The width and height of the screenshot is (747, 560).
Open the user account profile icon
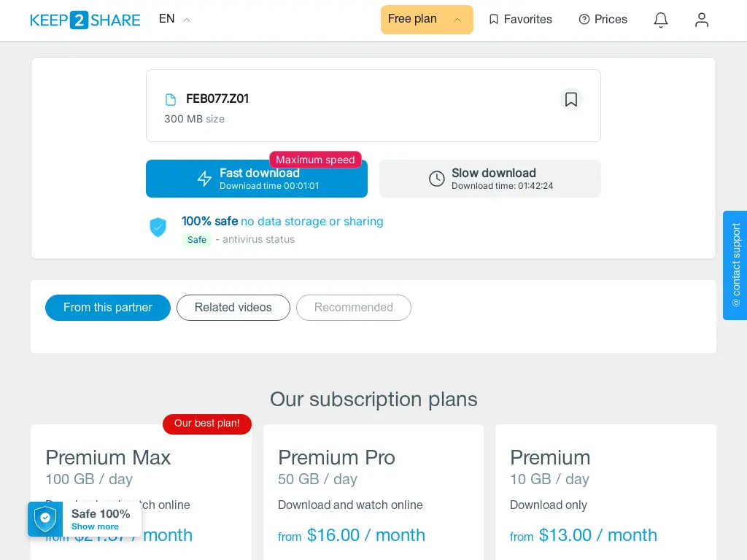701,20
